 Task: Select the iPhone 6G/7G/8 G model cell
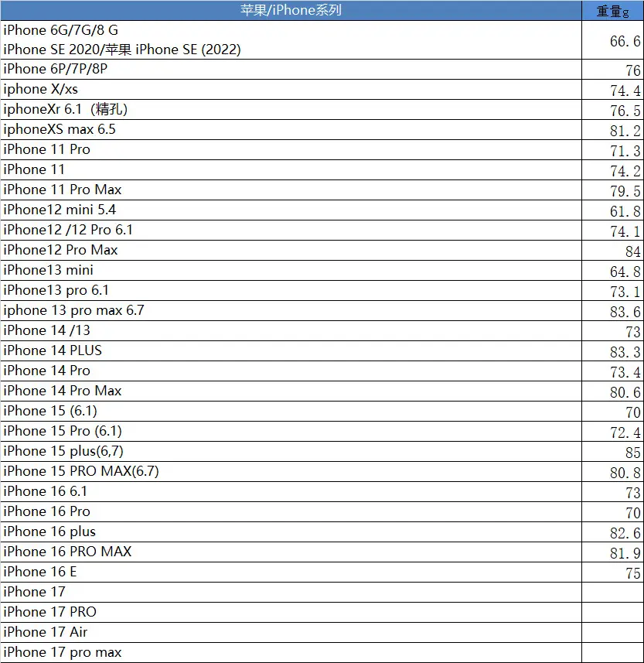tap(291, 39)
